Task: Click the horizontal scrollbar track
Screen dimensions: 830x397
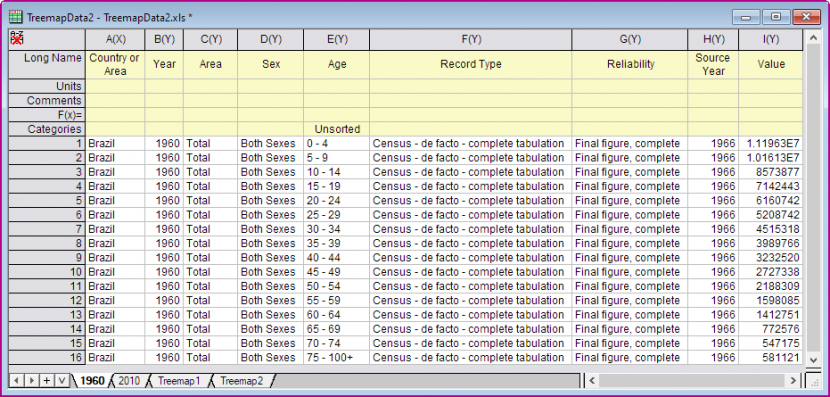Action: [692, 380]
